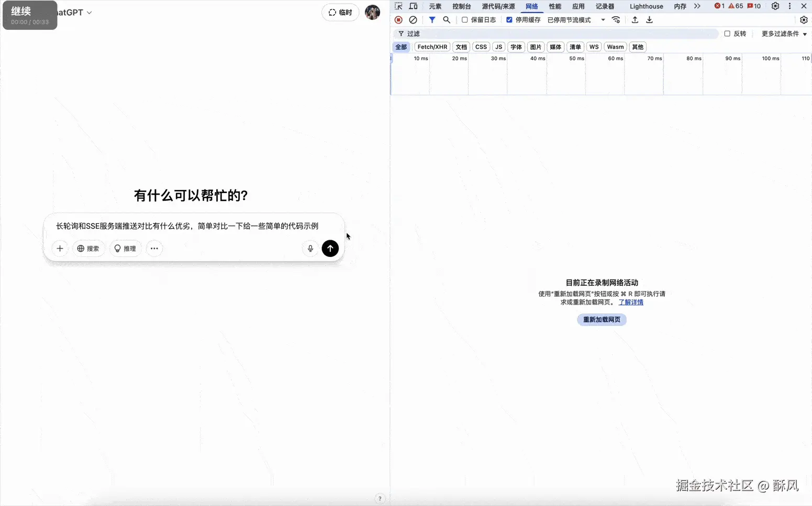Expand more DevTools tabs chevron
This screenshot has height=506, width=812.
click(x=697, y=6)
